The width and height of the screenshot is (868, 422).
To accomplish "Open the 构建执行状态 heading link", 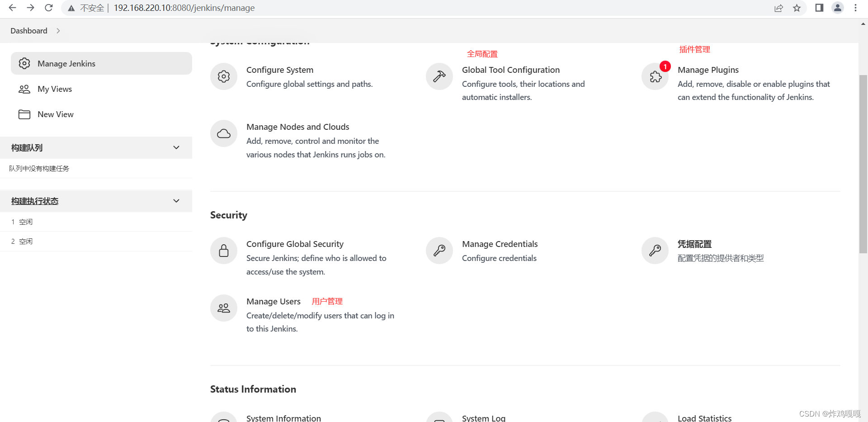I will click(35, 201).
